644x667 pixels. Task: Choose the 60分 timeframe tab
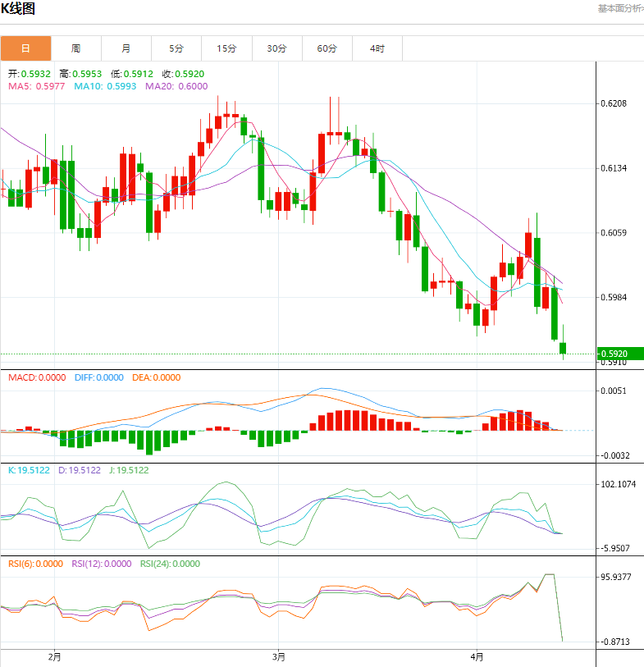coord(327,49)
